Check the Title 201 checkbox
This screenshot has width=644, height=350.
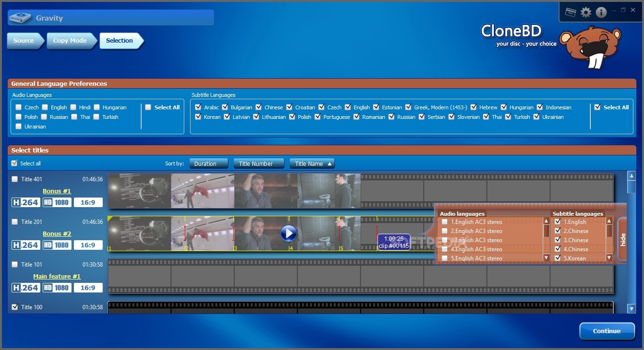click(14, 222)
